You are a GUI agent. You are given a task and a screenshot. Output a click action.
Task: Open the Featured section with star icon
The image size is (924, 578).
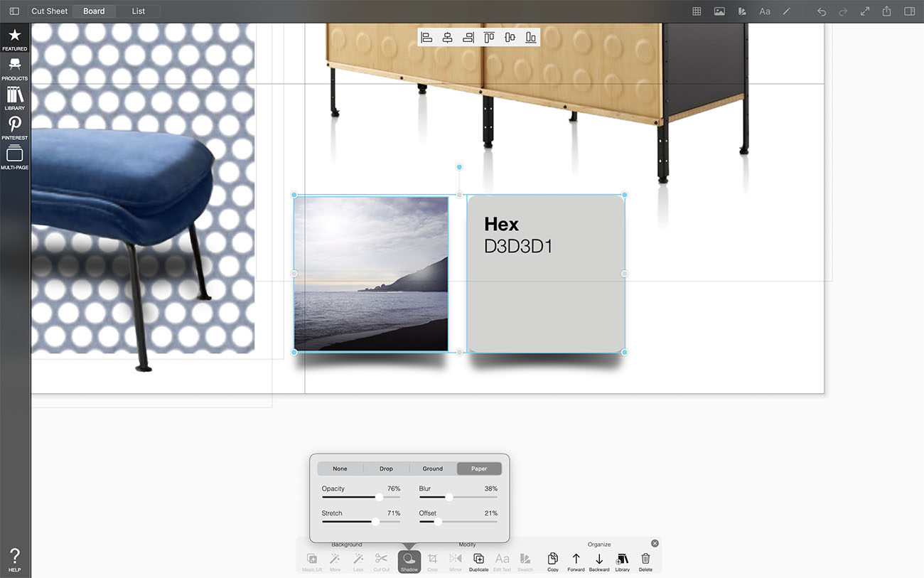pyautogui.click(x=14, y=39)
